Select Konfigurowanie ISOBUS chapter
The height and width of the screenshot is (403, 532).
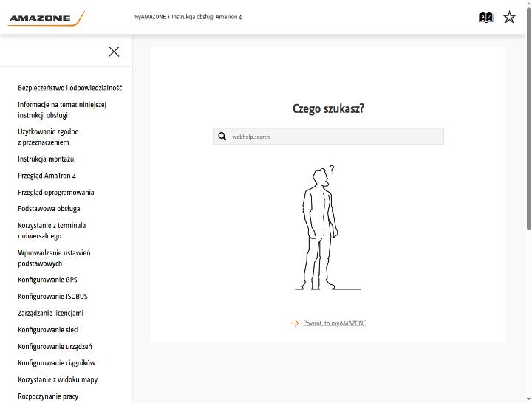tap(52, 296)
